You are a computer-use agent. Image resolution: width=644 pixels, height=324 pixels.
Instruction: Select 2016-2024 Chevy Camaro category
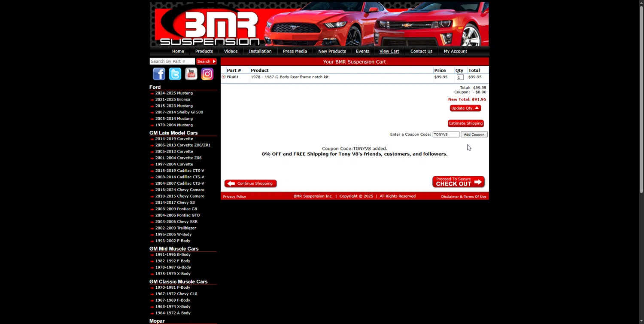179,190
